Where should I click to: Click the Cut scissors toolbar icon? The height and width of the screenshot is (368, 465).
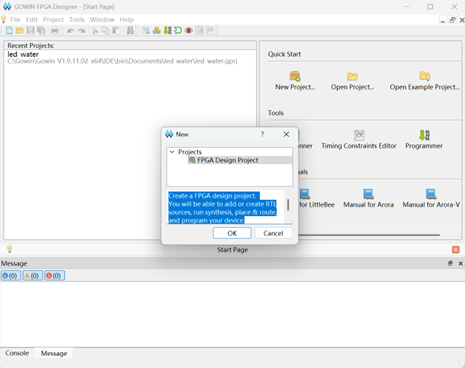[95, 31]
